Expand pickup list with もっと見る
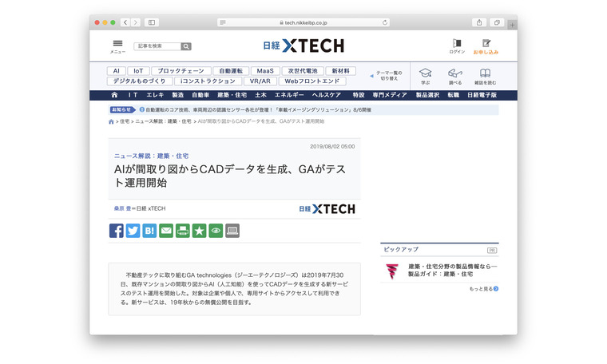The height and width of the screenshot is (364, 607). (484, 288)
